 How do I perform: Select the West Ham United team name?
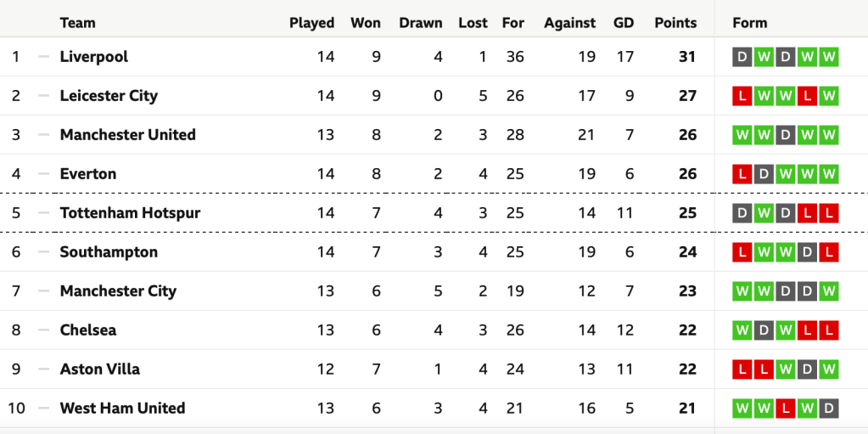pyautogui.click(x=122, y=409)
